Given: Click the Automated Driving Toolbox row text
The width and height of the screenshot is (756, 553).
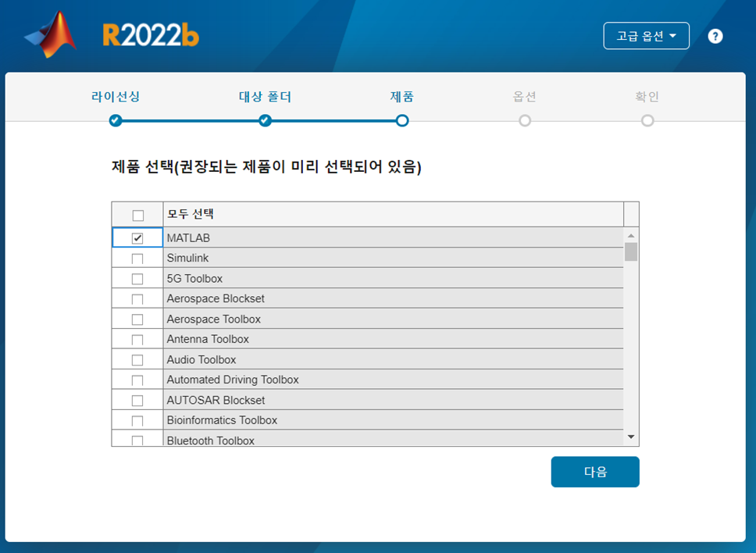Looking at the screenshot, I should click(233, 380).
